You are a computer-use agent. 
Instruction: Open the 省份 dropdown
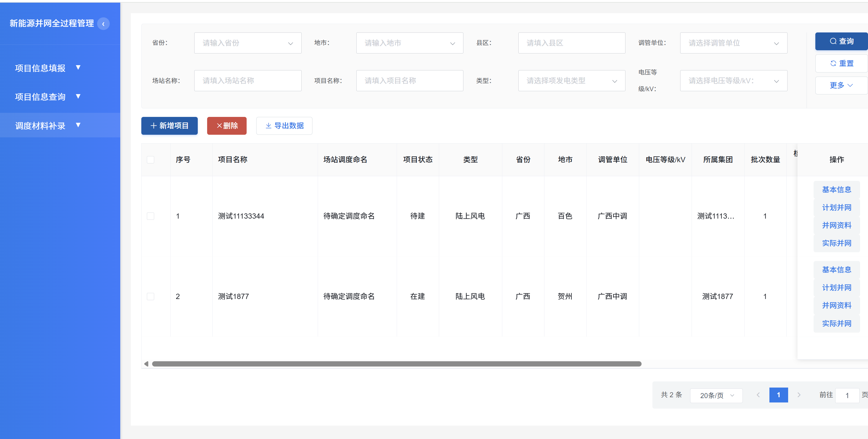click(248, 43)
